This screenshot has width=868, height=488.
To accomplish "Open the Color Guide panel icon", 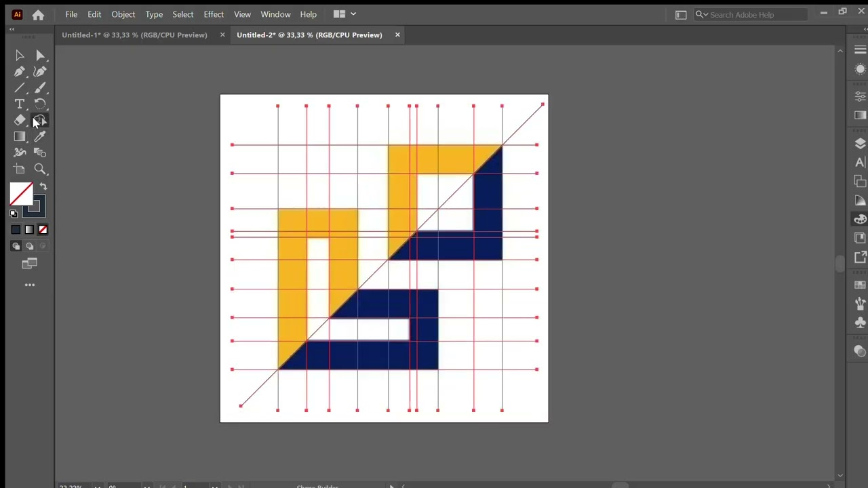I will coord(861,201).
